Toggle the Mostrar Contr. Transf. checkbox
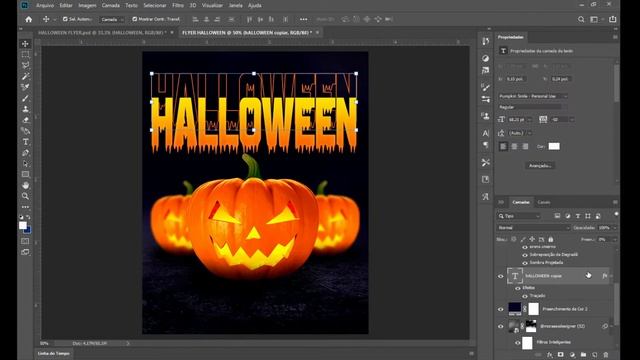The width and height of the screenshot is (640, 360). click(x=135, y=19)
